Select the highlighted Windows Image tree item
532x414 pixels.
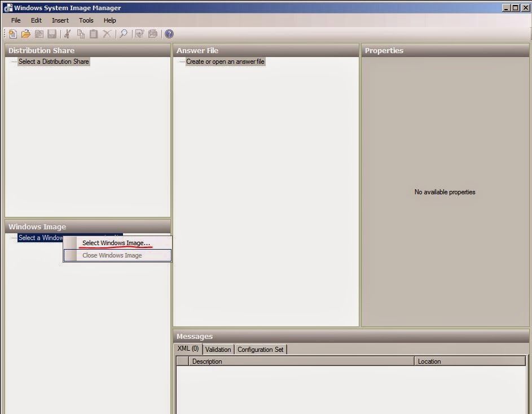click(x=41, y=238)
